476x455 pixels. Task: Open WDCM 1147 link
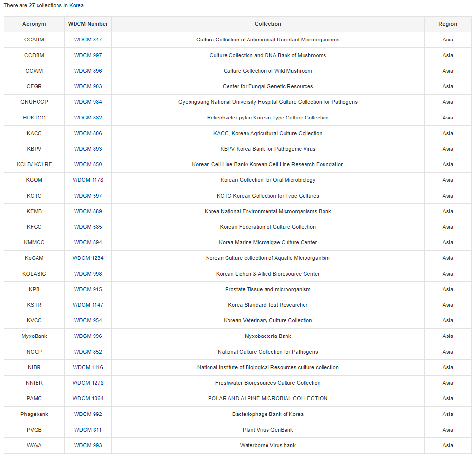pos(88,305)
